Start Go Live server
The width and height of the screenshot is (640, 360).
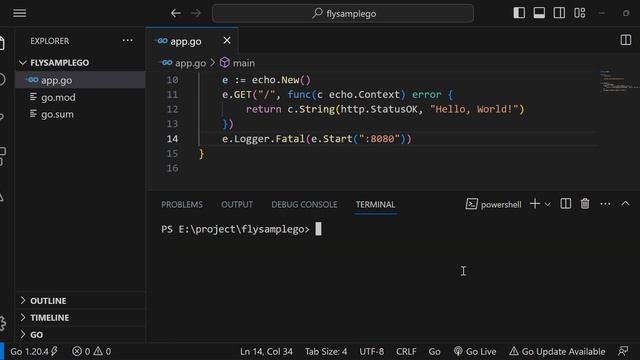point(475,351)
